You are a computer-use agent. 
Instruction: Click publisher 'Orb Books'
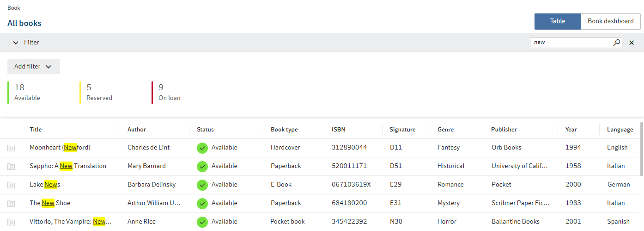pyautogui.click(x=506, y=148)
